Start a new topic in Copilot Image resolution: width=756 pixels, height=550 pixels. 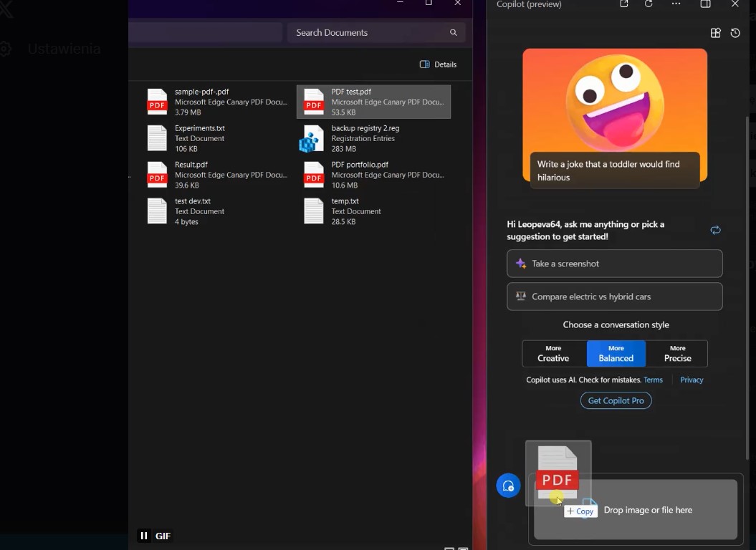508,486
